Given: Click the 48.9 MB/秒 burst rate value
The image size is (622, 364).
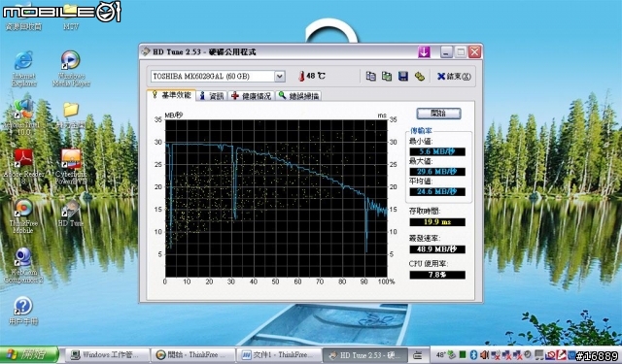Looking at the screenshot, I should (437, 249).
